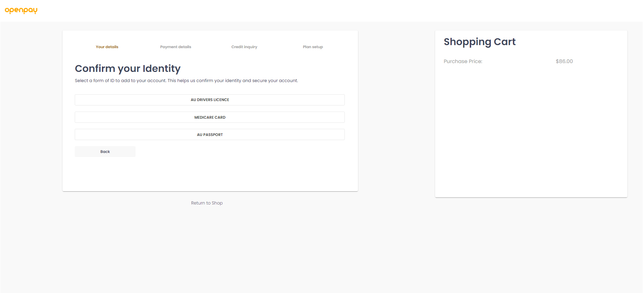Click the $86.00 price amount

[564, 61]
